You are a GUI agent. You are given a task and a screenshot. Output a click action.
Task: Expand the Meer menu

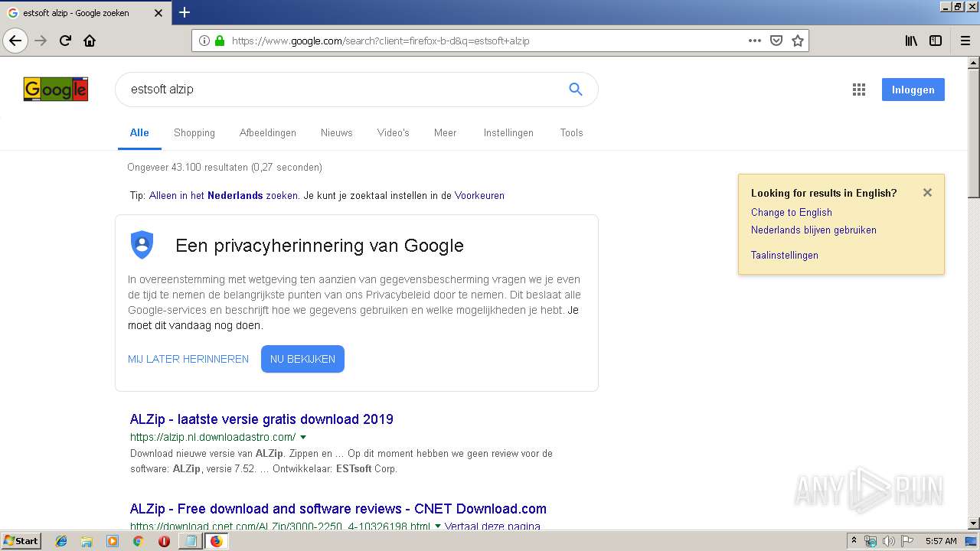pyautogui.click(x=445, y=132)
